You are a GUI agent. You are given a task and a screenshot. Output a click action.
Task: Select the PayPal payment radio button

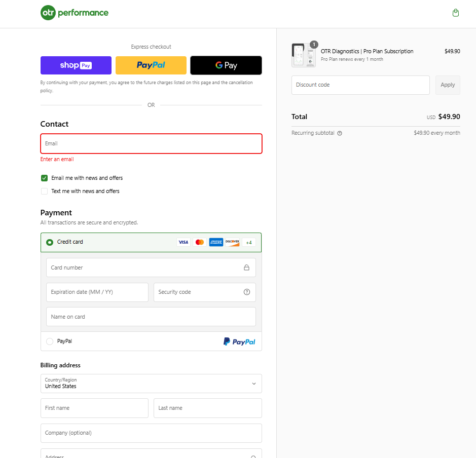pyautogui.click(x=50, y=341)
